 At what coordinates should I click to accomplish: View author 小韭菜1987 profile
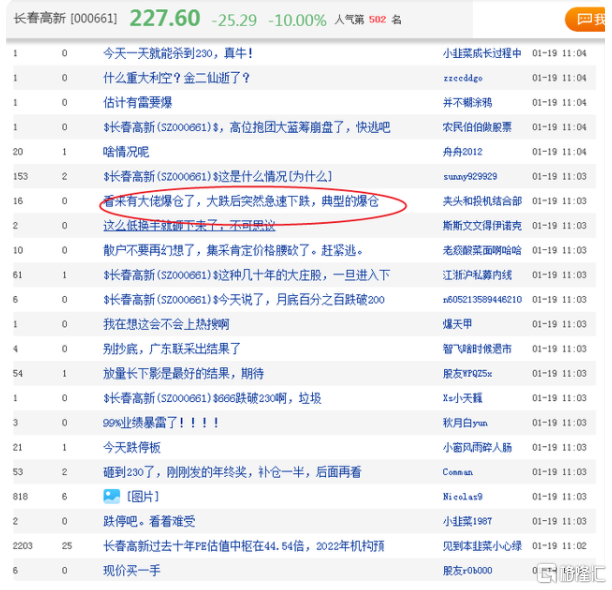[467, 521]
